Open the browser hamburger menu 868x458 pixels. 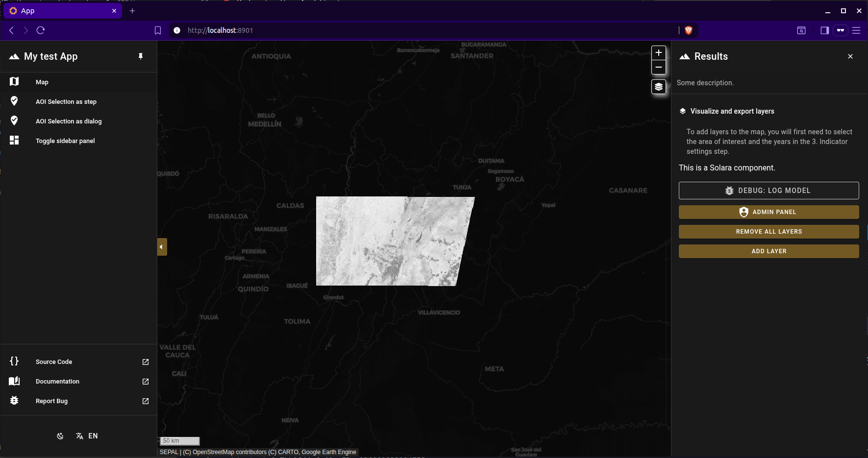coord(856,30)
